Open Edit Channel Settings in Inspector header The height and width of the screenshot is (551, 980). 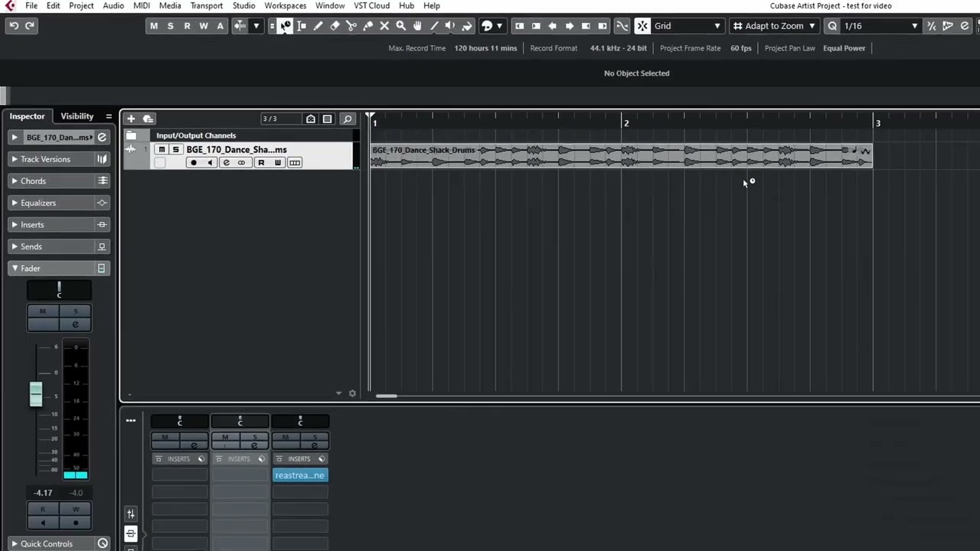click(x=101, y=138)
